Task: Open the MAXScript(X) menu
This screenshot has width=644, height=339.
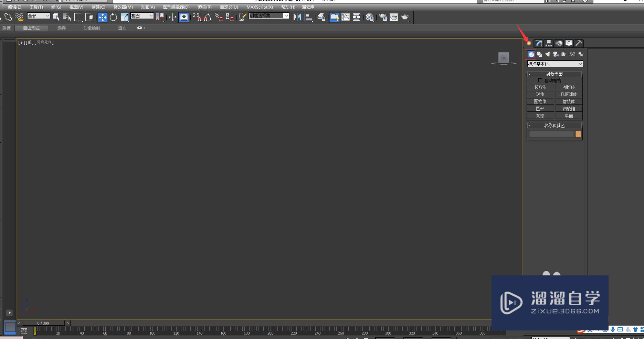Action: point(260,7)
